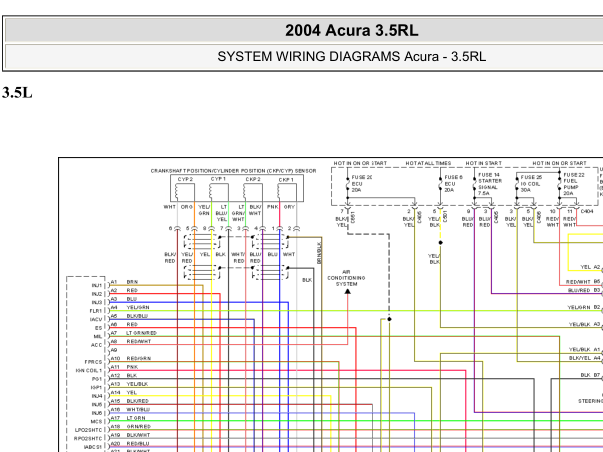Select the IABCS1 signal name
This screenshot has height=452, width=603.
(93, 447)
